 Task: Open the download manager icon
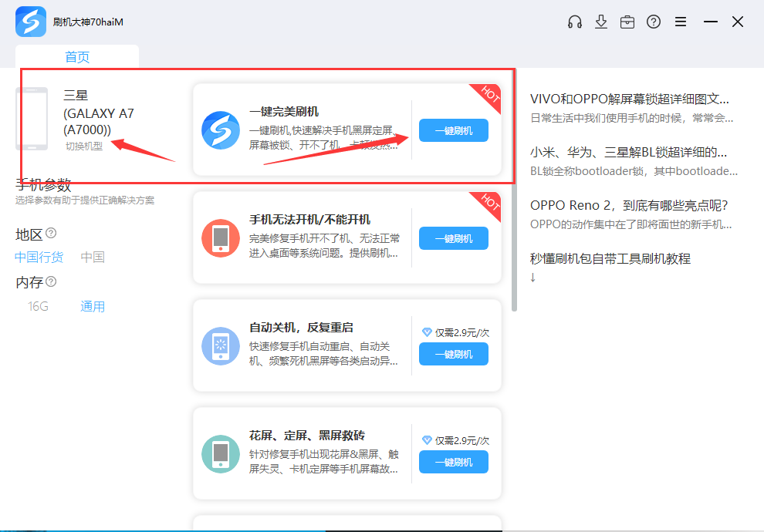point(601,22)
